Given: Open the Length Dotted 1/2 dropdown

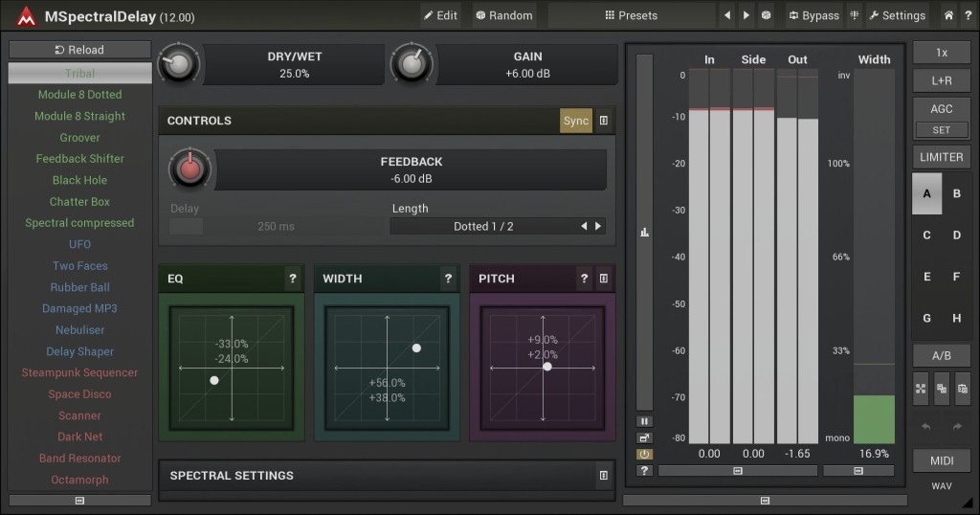Looking at the screenshot, I should coord(483,227).
